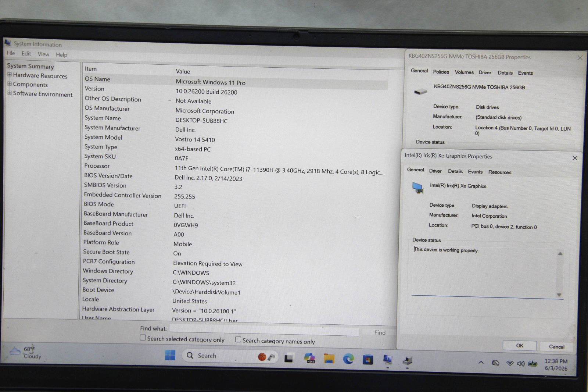Open Details tab in TOSHIBA properties
Screen dimensions: 588x392
point(505,73)
